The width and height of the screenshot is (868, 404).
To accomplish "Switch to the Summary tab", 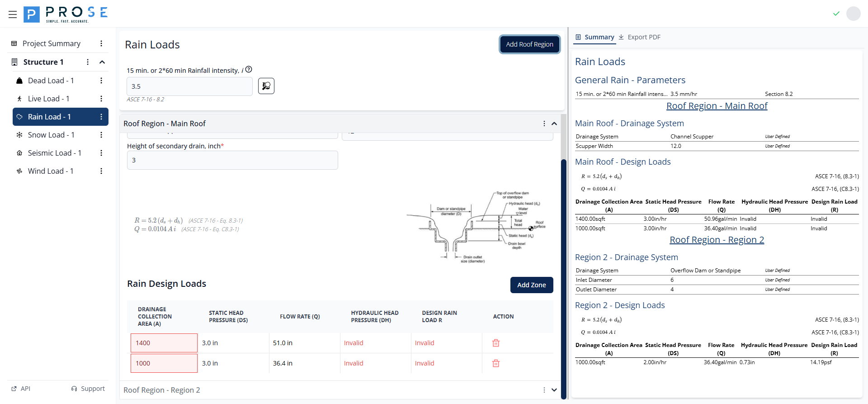I will click(594, 37).
